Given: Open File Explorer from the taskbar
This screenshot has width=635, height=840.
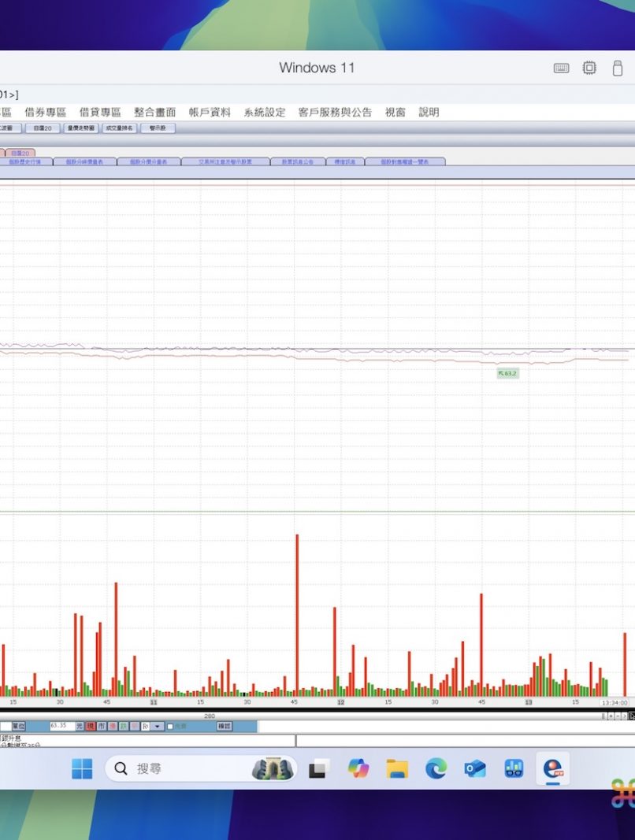Looking at the screenshot, I should coord(397,768).
